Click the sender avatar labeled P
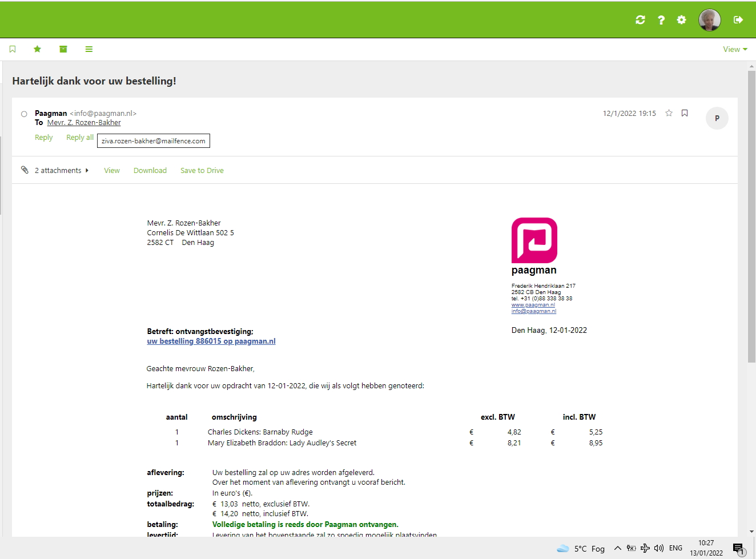This screenshot has width=756, height=559. click(717, 118)
